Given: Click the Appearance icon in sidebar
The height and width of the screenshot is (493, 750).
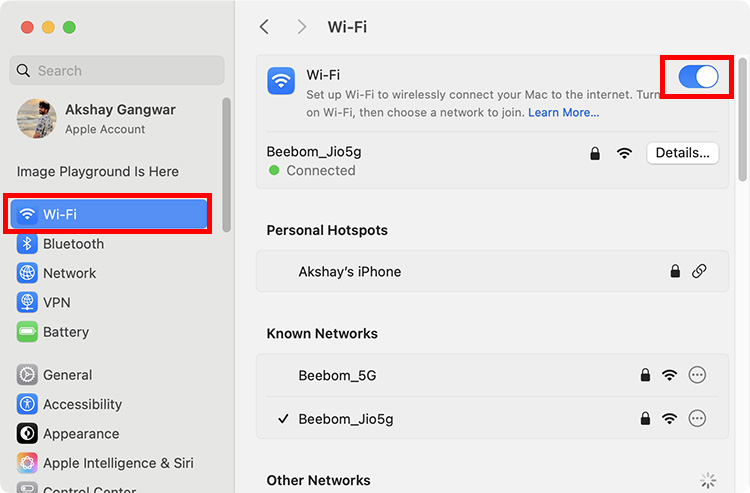Looking at the screenshot, I should tap(27, 434).
